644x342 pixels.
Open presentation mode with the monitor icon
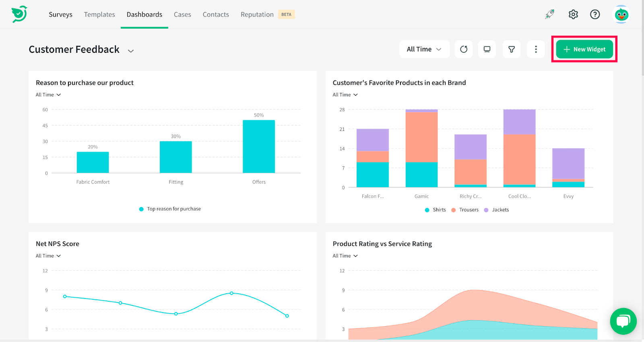(487, 49)
